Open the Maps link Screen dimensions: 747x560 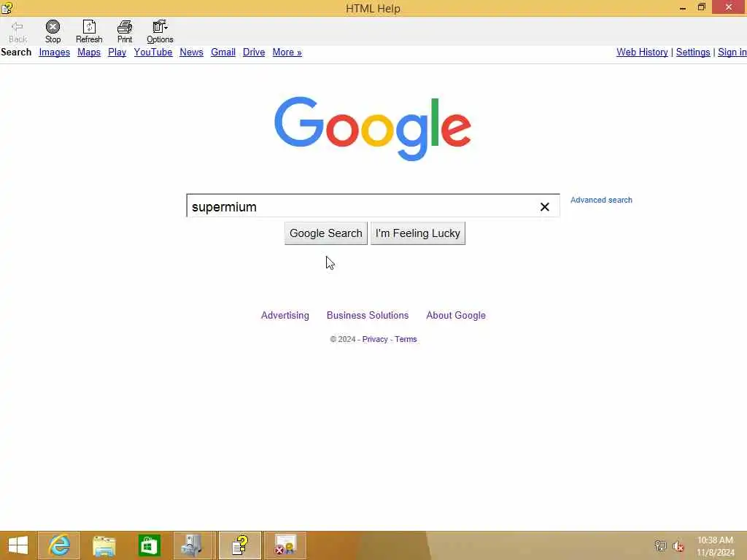coord(89,52)
